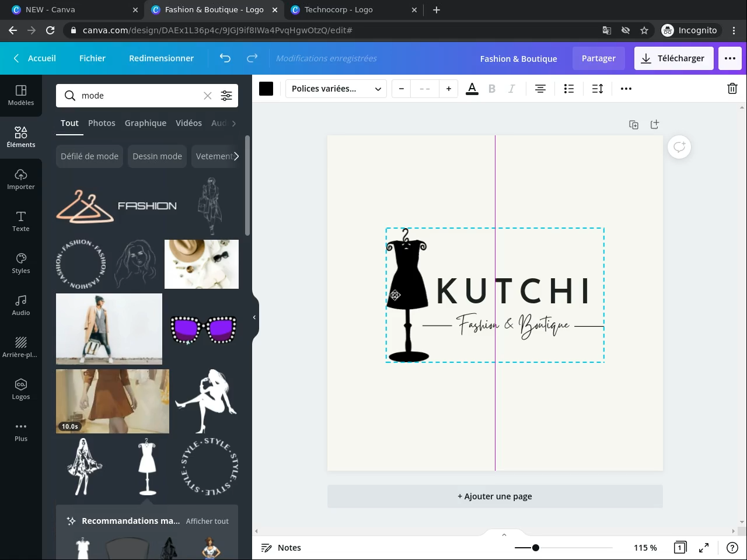This screenshot has height=560, width=747.
Task: Open the black color swatch
Action: pyautogui.click(x=266, y=89)
